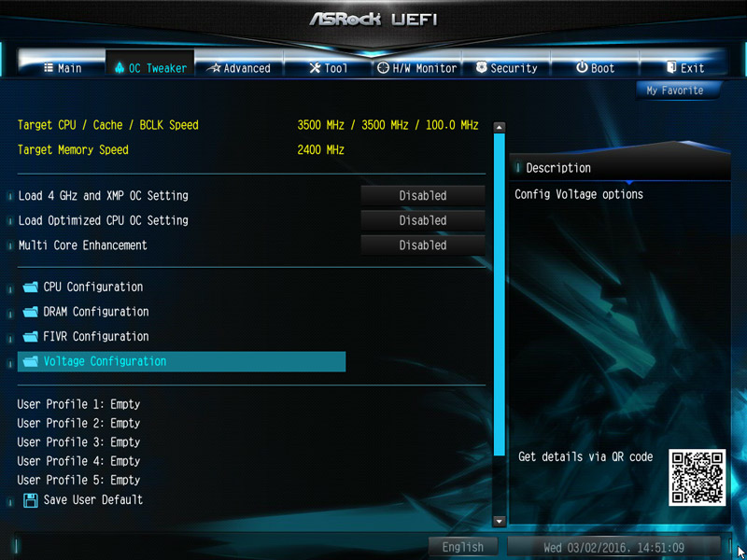The width and height of the screenshot is (747, 560).
Task: Open CPU Configuration submenu
Action: (x=92, y=287)
